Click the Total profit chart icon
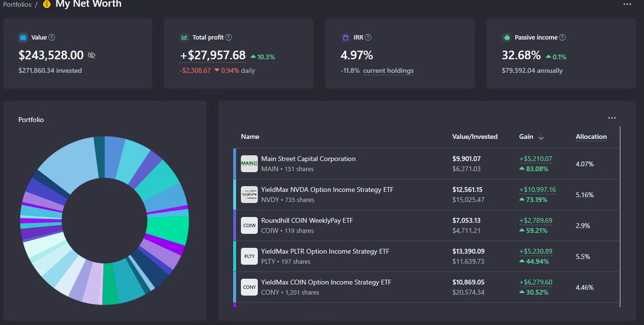This screenshot has height=325, width=644. click(184, 38)
